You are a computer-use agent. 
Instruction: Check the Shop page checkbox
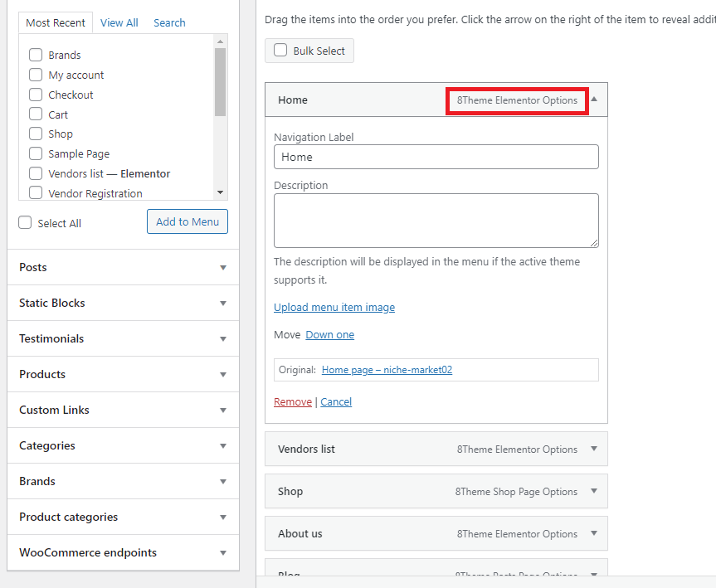tap(36, 134)
